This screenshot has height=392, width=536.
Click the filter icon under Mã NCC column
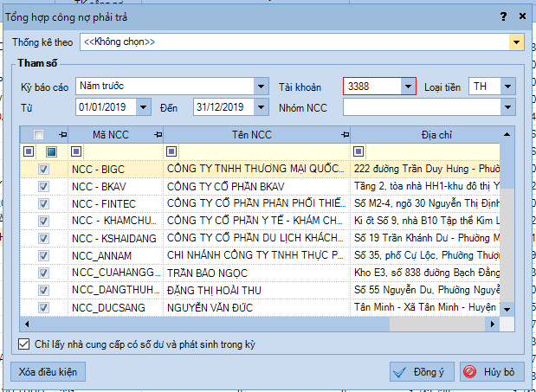[75, 151]
